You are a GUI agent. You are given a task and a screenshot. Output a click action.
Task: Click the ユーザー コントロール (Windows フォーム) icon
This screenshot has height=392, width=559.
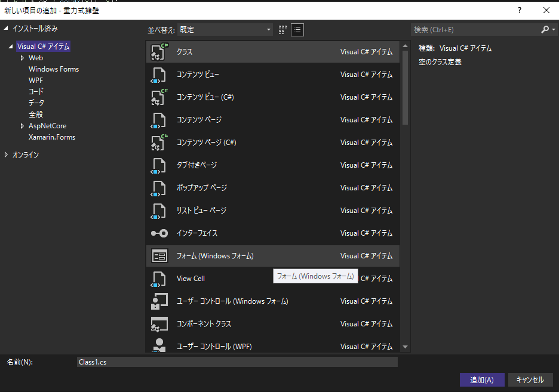pos(159,301)
